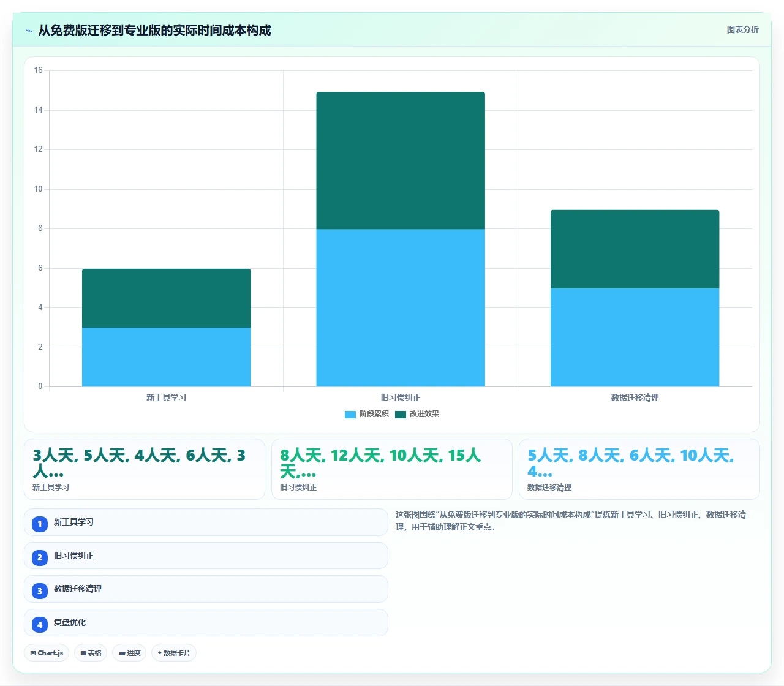Click the number 2 badge for 旧习惯纠正
The image size is (784, 686).
click(x=40, y=557)
